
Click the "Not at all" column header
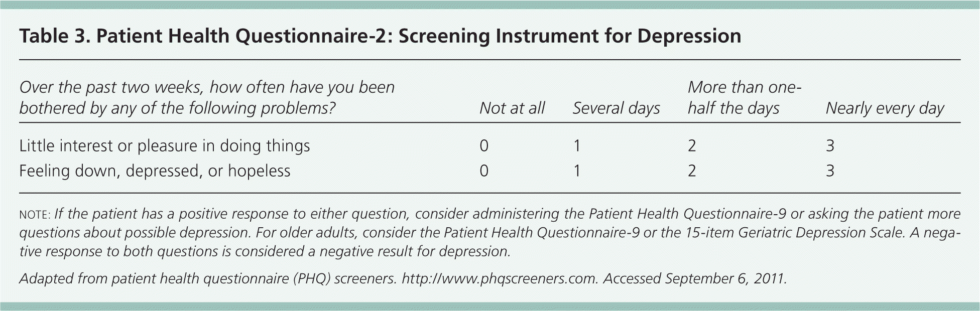pyautogui.click(x=512, y=108)
